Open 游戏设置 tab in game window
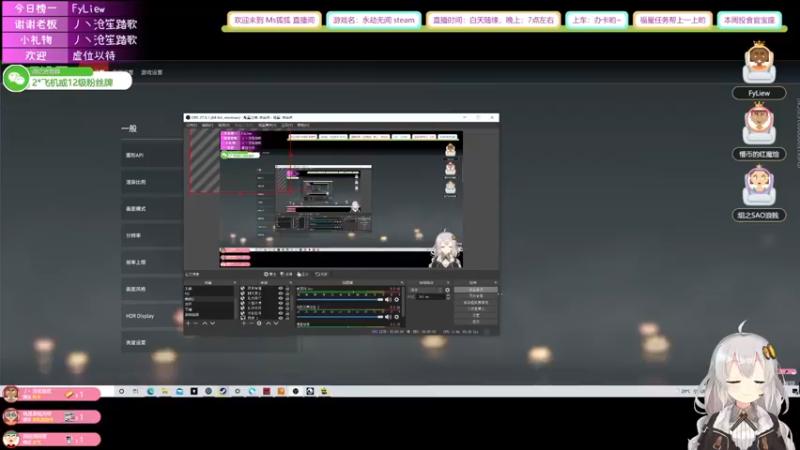This screenshot has height=450, width=800. click(152, 72)
